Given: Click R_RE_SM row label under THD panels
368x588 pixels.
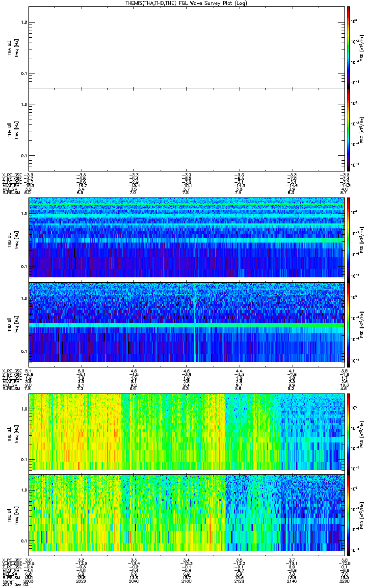Looking at the screenshot, I should [x=11, y=389].
